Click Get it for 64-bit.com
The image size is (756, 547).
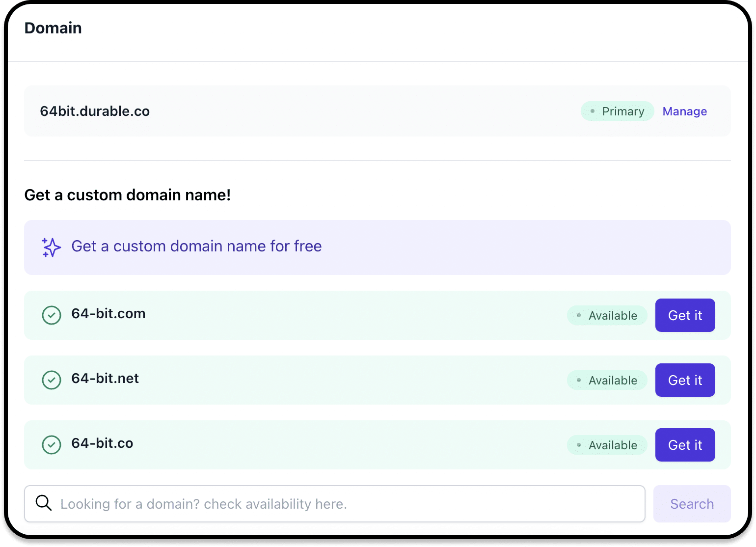(685, 315)
